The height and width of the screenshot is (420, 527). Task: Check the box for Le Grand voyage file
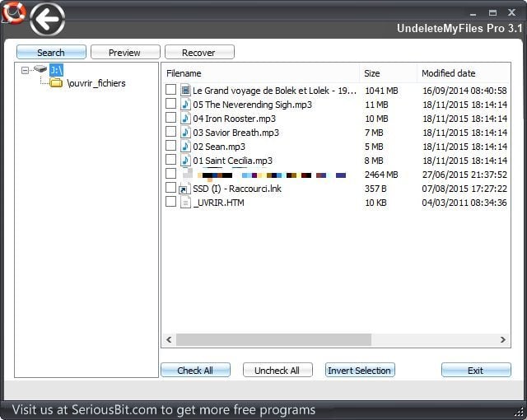click(x=170, y=90)
